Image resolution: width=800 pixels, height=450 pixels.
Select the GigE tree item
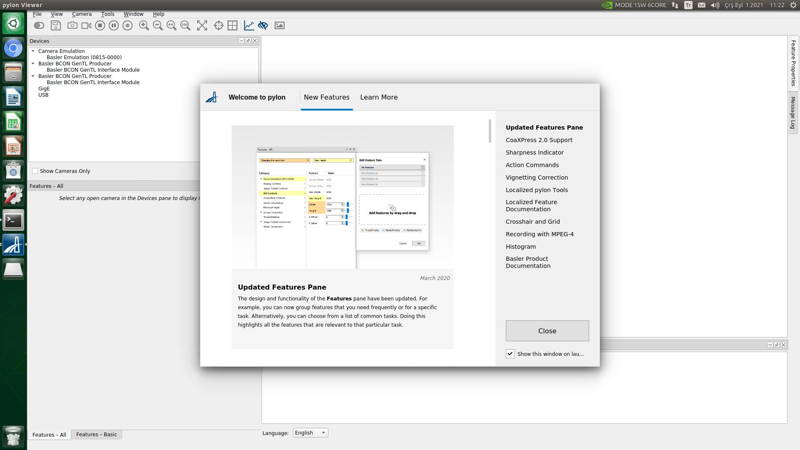tap(44, 88)
